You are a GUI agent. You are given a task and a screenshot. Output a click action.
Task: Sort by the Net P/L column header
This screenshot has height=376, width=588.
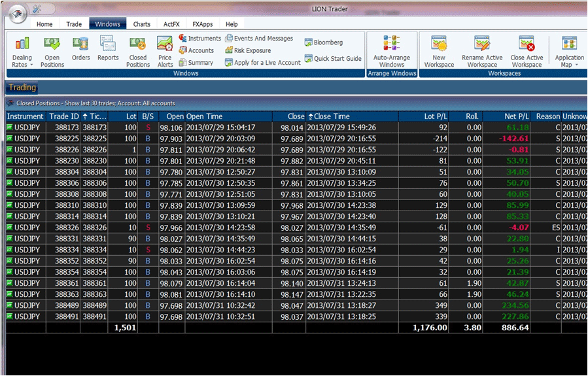pos(506,116)
